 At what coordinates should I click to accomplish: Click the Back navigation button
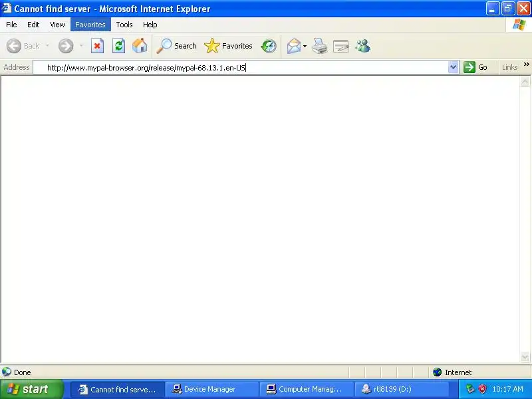pos(23,46)
